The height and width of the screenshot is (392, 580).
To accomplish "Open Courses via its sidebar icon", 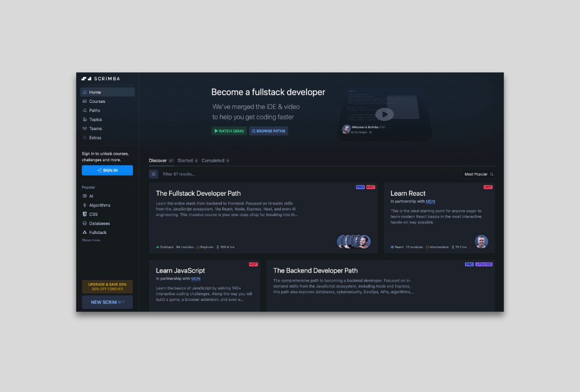I will pos(85,101).
